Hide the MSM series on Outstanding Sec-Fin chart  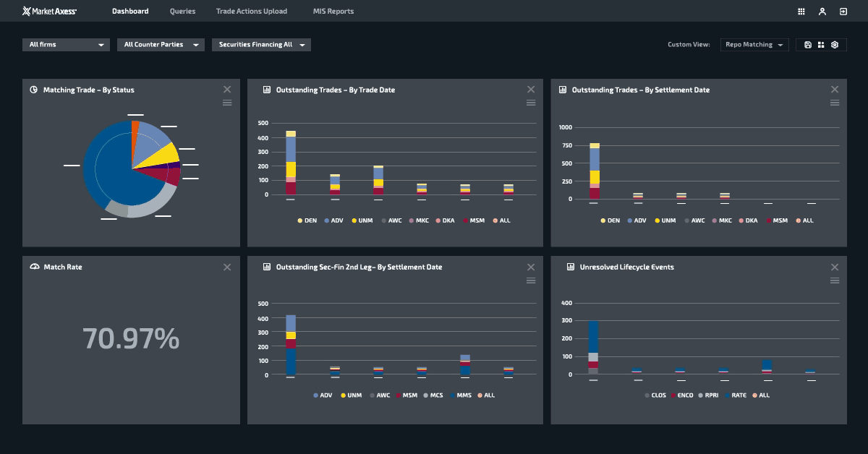click(407, 395)
